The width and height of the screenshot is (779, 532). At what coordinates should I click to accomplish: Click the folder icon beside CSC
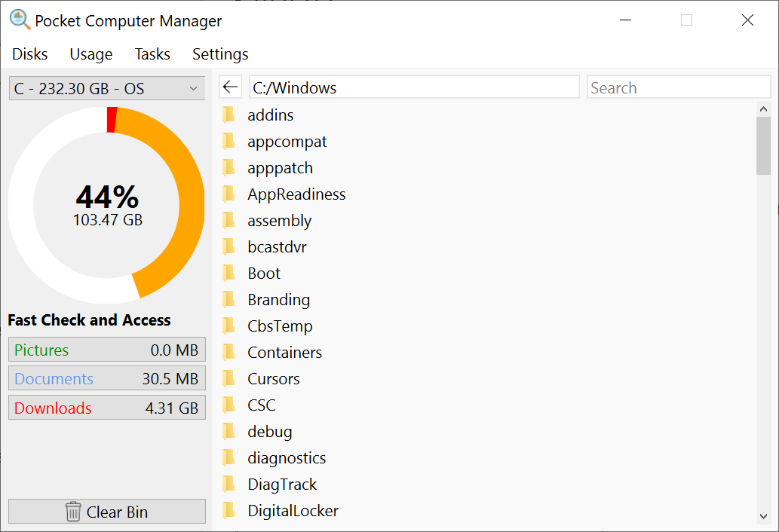coord(229,405)
